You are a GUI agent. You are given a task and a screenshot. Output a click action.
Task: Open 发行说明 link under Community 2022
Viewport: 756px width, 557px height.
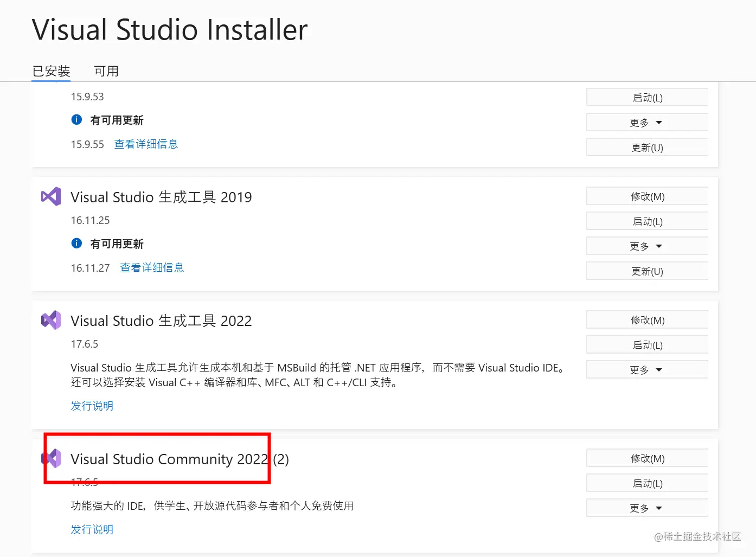(x=92, y=529)
